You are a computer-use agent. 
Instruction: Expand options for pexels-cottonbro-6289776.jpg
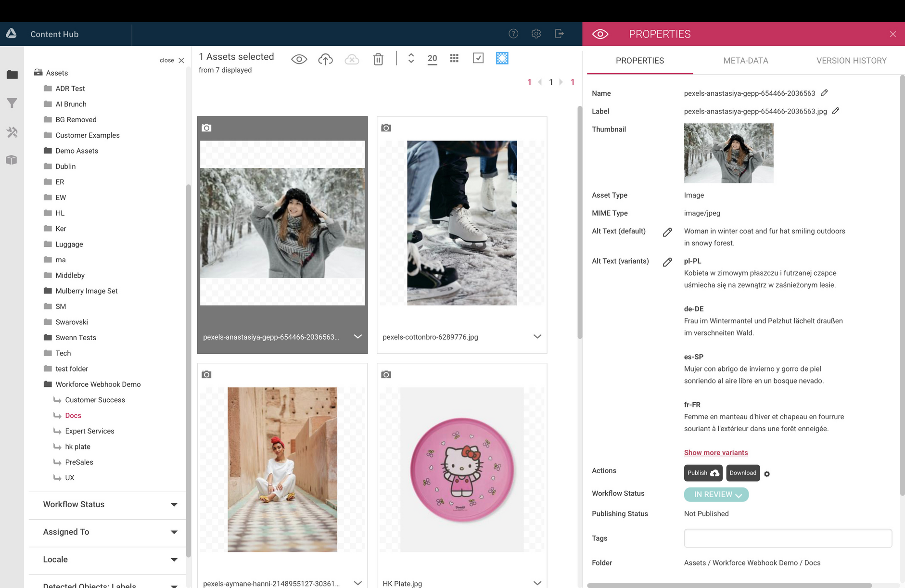click(x=537, y=336)
